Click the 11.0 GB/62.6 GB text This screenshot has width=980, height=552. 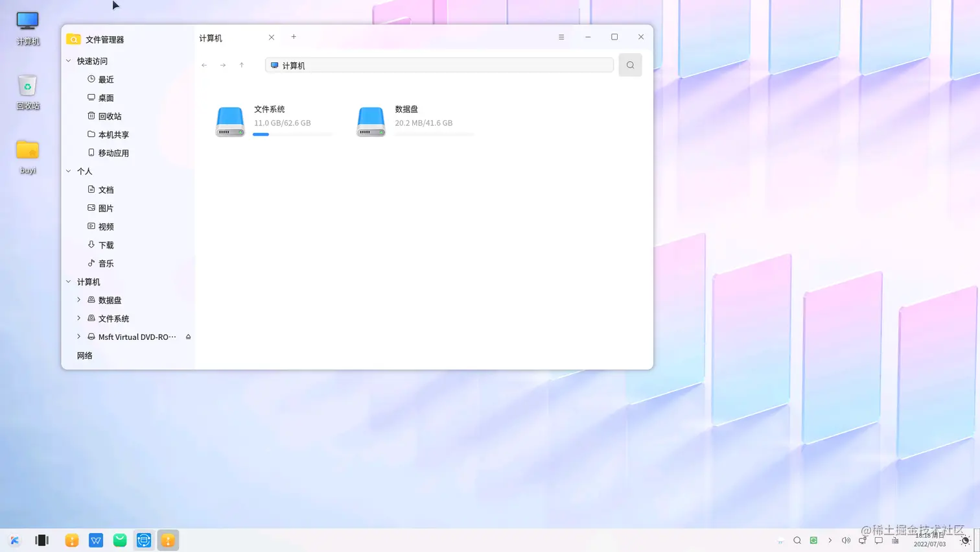(x=283, y=123)
